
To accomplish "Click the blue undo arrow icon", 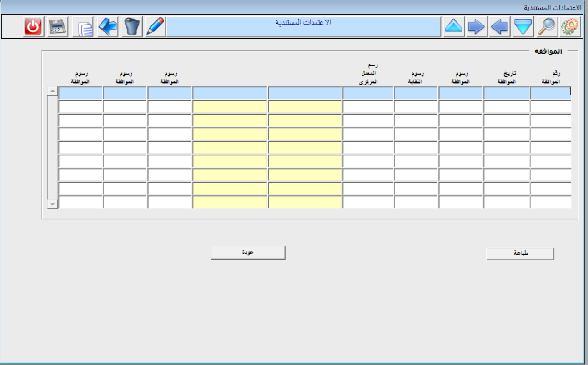I will (x=108, y=27).
